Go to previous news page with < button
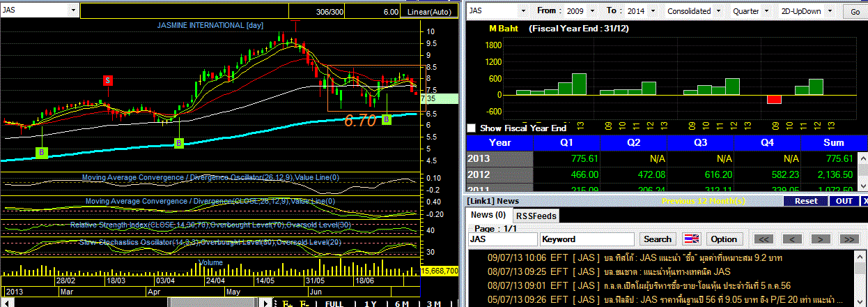The width and height of the screenshot is (868, 307). point(792,239)
